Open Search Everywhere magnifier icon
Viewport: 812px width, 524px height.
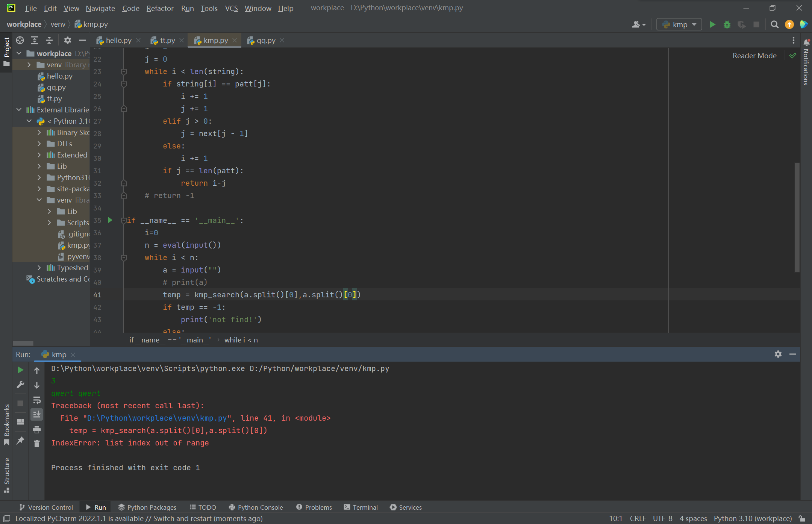point(774,24)
